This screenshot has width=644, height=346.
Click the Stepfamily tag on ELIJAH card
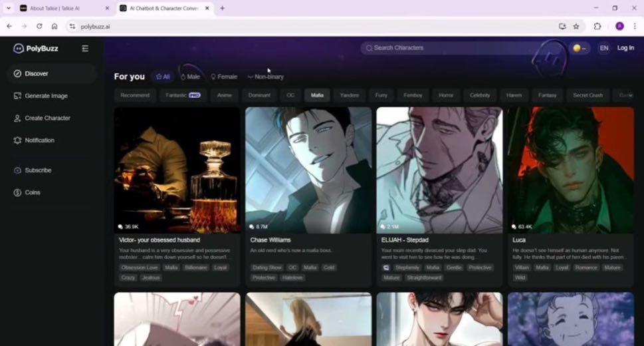pos(407,267)
